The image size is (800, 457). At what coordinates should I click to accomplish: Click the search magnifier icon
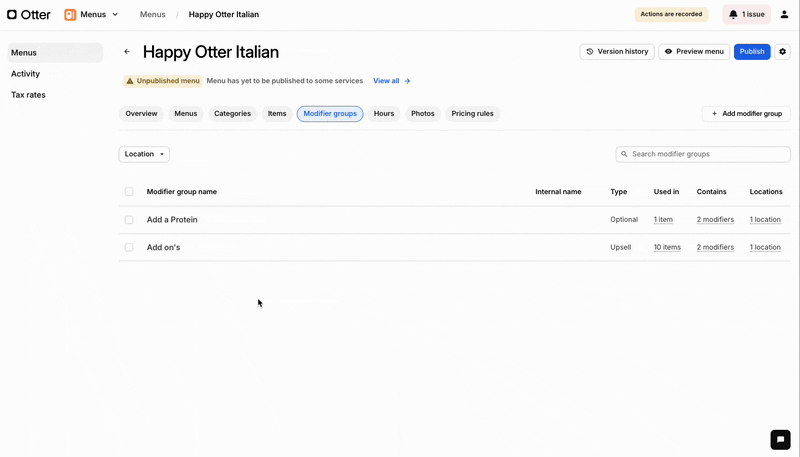click(624, 154)
